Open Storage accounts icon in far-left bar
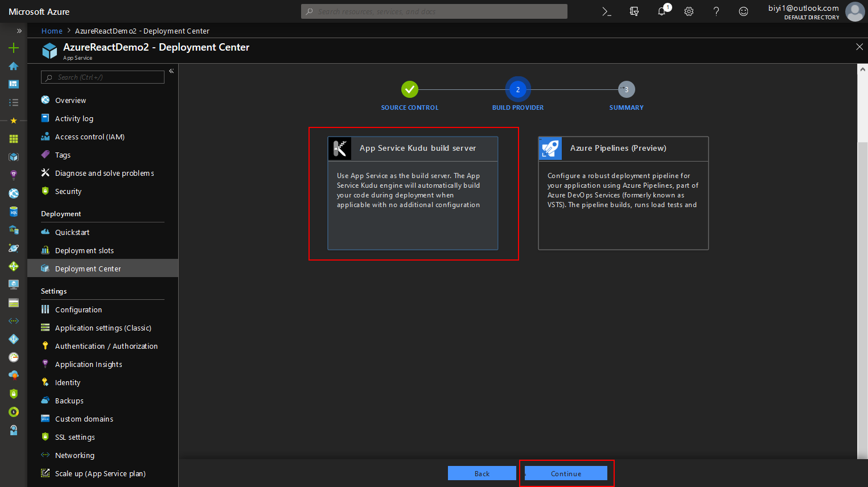 pos(14,303)
